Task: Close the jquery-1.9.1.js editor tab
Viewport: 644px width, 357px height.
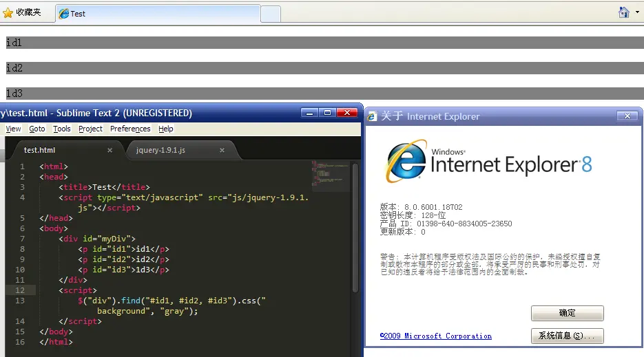Action: tap(222, 150)
